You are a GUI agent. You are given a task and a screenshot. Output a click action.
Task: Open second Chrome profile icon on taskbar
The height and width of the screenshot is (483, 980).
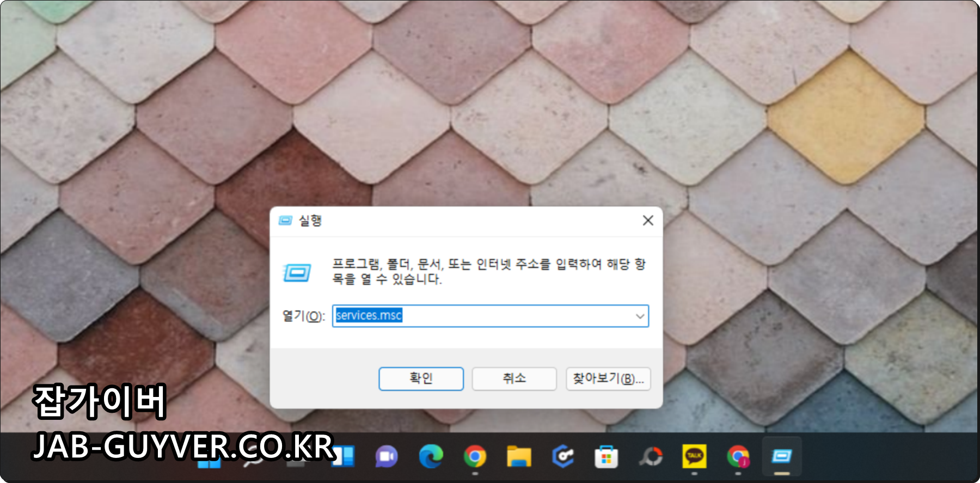coord(738,456)
